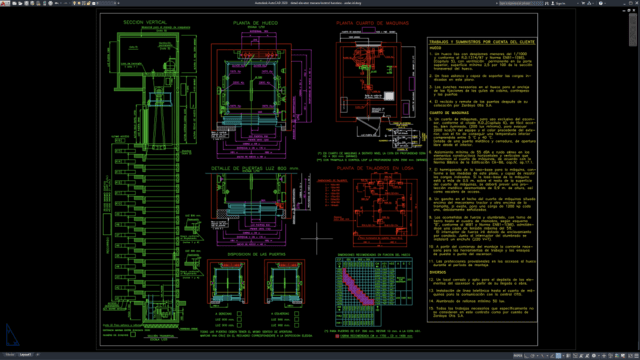Toggle the highlighted object snap button
This screenshot has height=360, width=640.
(558, 356)
